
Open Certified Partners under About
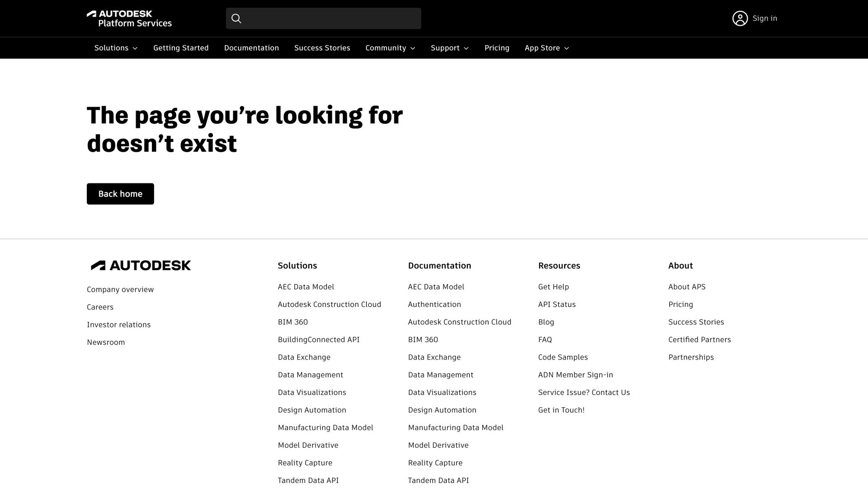coord(699,340)
